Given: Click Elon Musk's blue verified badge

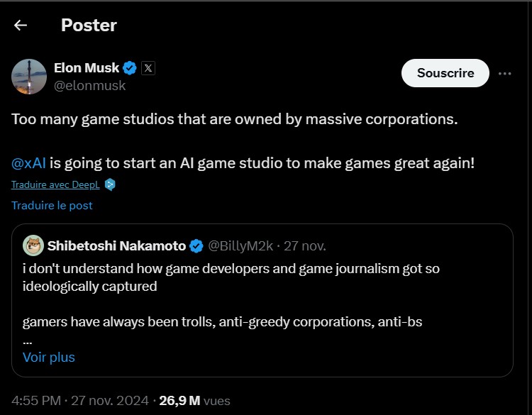Looking at the screenshot, I should point(130,68).
